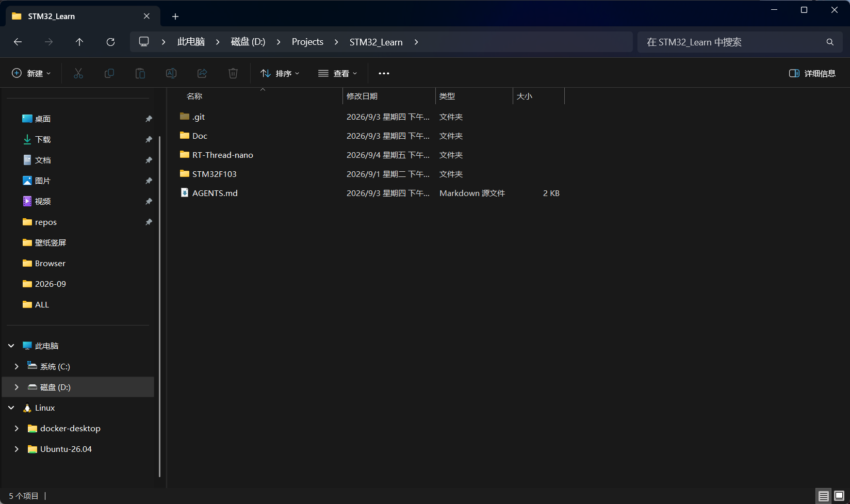
Task: Click the search magnifier icon
Action: pos(830,42)
